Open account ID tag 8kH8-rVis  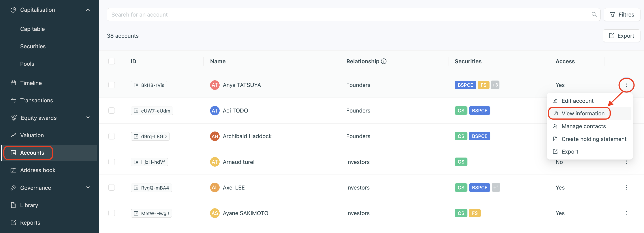pos(149,85)
